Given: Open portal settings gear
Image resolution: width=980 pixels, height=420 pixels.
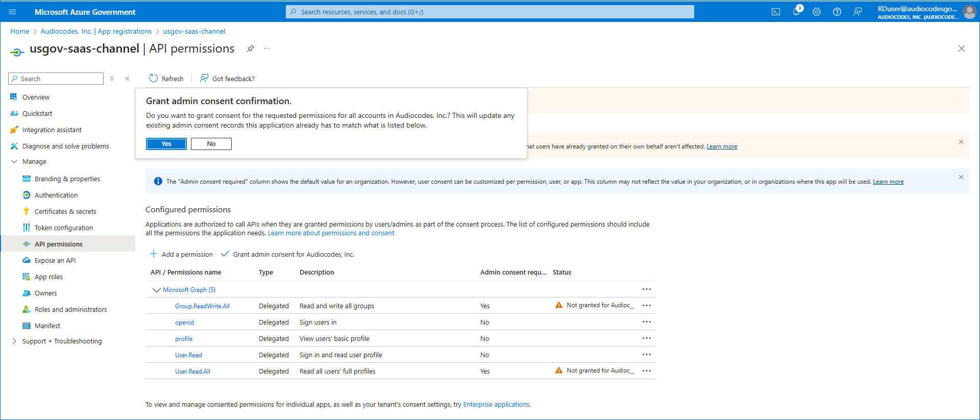Looking at the screenshot, I should coord(817,12).
